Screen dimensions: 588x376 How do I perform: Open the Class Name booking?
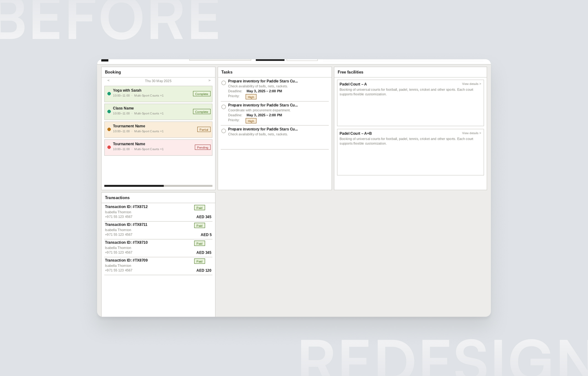click(158, 112)
